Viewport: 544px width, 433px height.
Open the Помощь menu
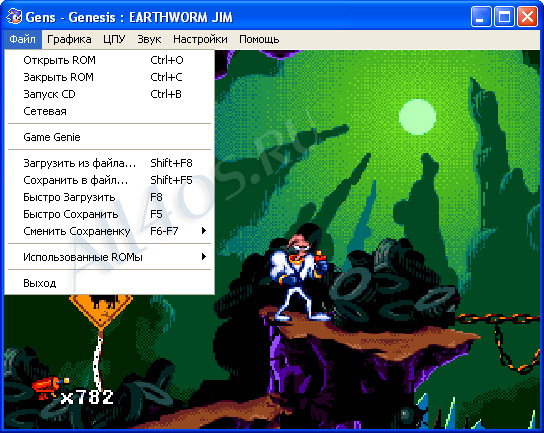pyautogui.click(x=259, y=39)
